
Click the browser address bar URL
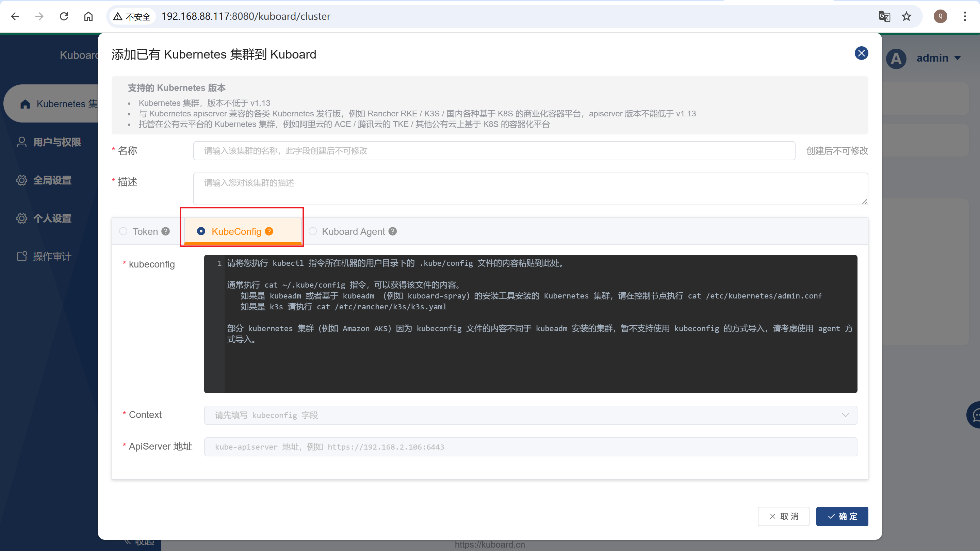(246, 16)
